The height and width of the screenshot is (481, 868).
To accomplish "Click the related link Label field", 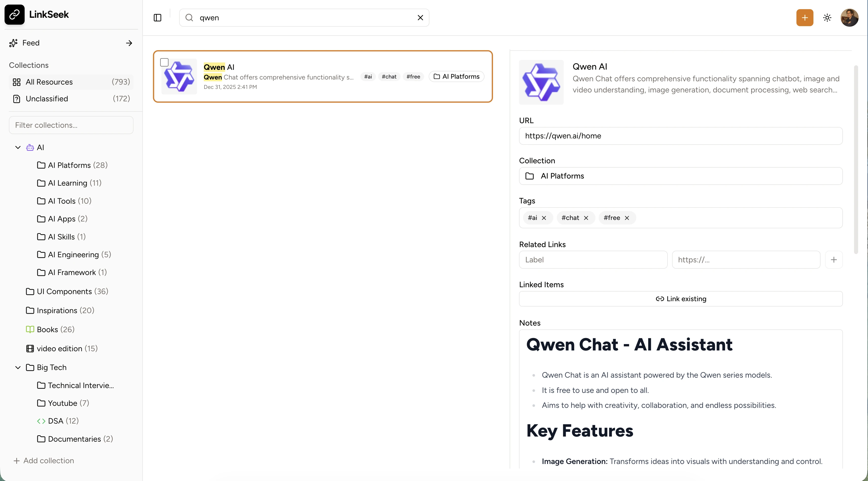I will (x=593, y=260).
